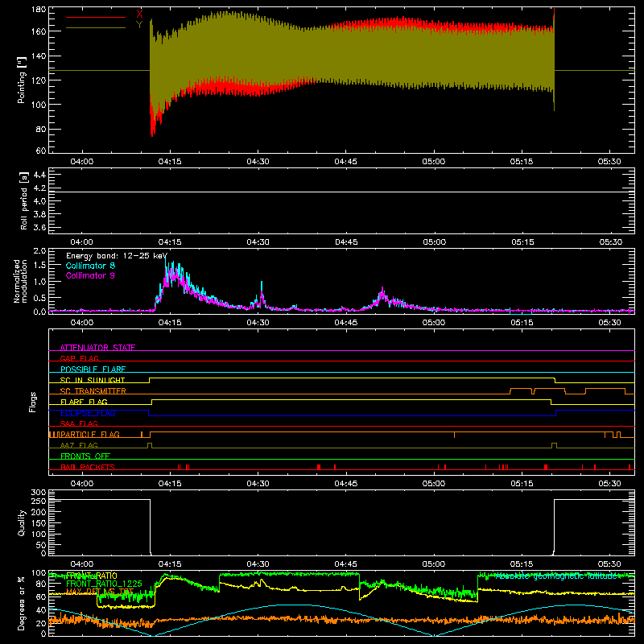Click the '4.4' tick on Roll period axis
Viewport: 644px width, 644px height.
[39, 175]
